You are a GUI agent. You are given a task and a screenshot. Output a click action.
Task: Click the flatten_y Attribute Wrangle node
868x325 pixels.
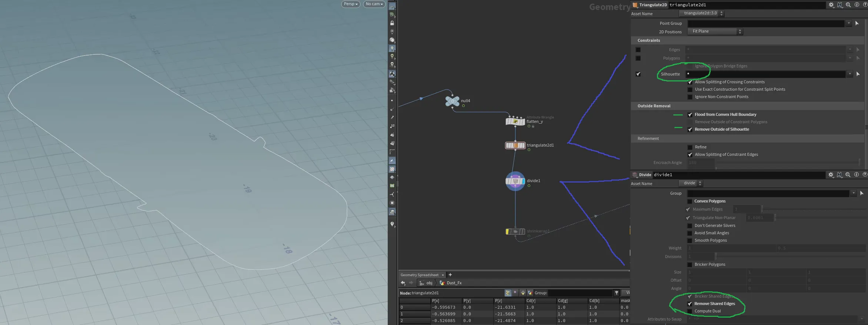pyautogui.click(x=515, y=121)
